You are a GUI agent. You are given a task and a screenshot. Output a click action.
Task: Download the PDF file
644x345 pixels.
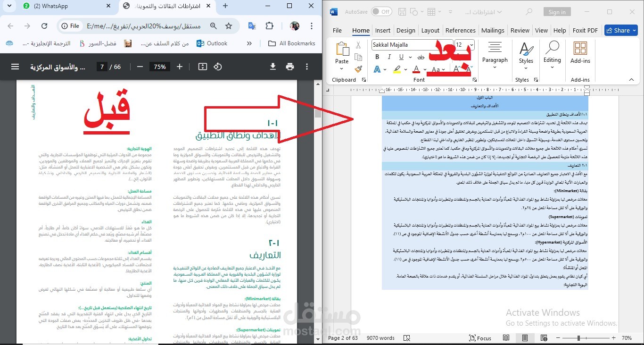(272, 67)
